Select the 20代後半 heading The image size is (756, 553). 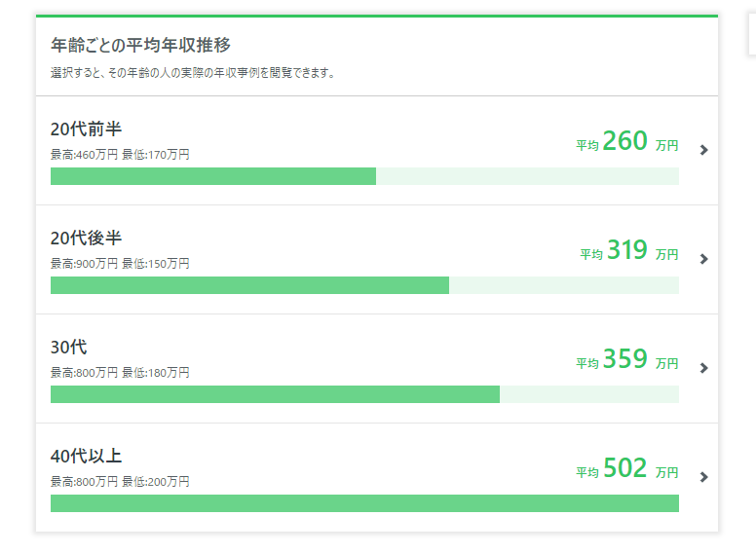[86, 238]
